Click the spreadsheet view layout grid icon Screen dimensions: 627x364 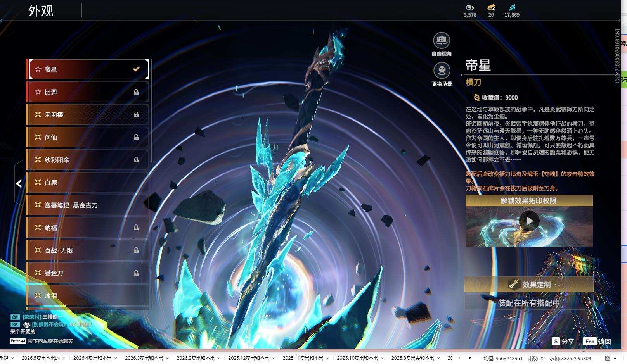pyautogui.click(x=608, y=358)
